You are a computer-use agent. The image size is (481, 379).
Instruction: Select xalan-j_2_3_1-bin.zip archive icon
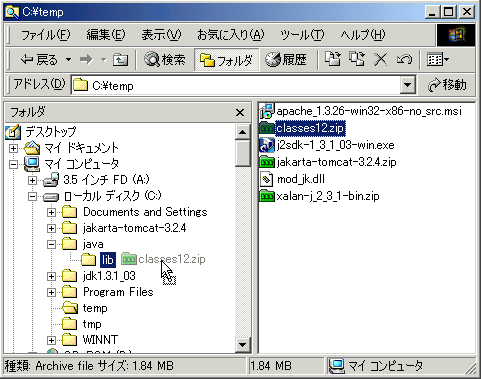tap(267, 196)
